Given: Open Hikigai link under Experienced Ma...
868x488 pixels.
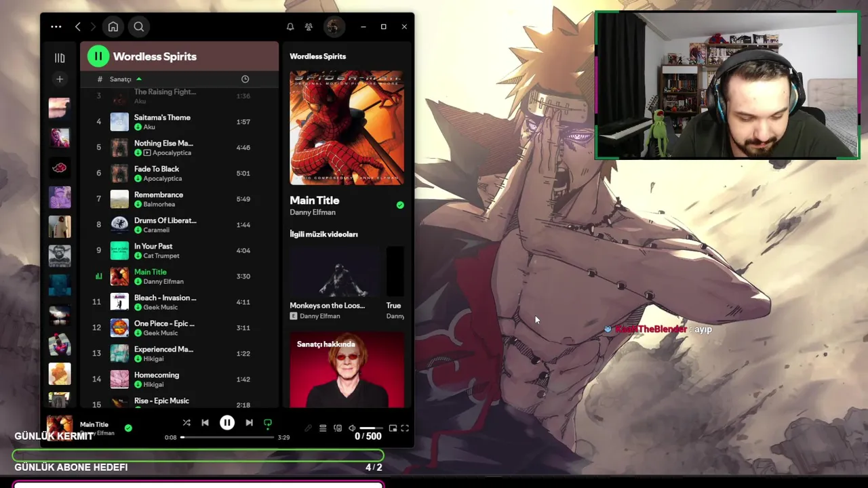Looking at the screenshot, I should 153,359.
